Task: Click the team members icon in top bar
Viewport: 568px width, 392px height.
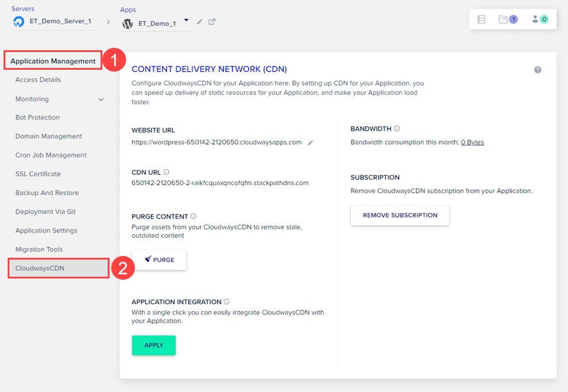Action: [x=535, y=20]
